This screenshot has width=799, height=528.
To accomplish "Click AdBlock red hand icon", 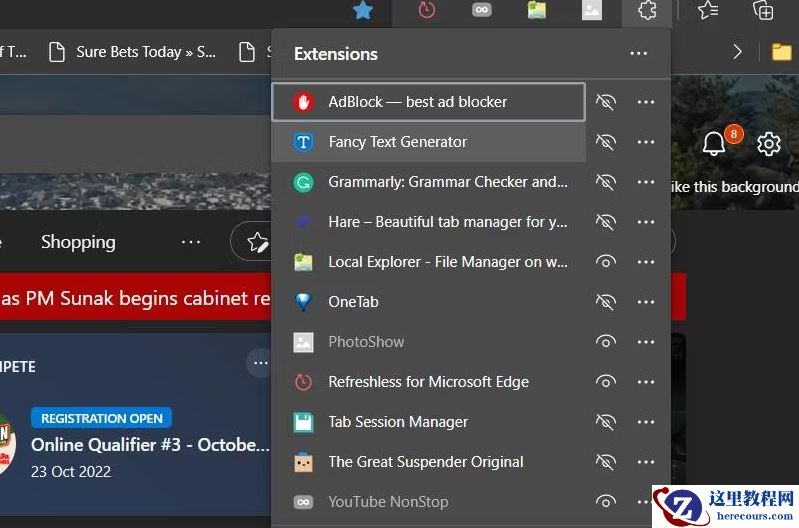I will 303,102.
